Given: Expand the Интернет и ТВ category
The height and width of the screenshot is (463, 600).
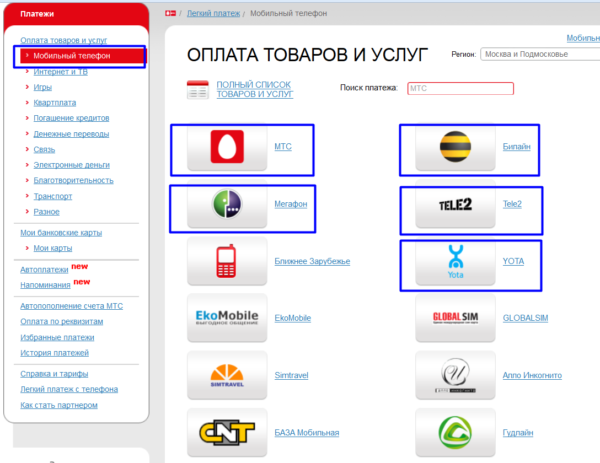Looking at the screenshot, I should coord(60,71).
